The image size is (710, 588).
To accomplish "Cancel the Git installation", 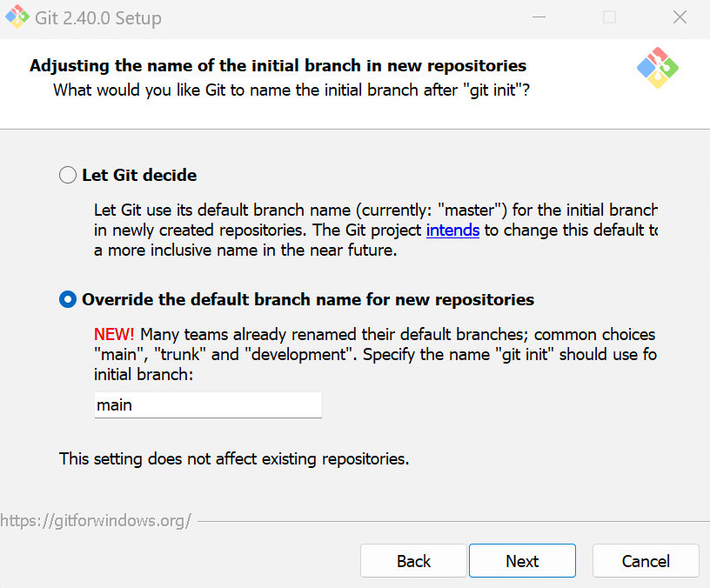I will [645, 560].
